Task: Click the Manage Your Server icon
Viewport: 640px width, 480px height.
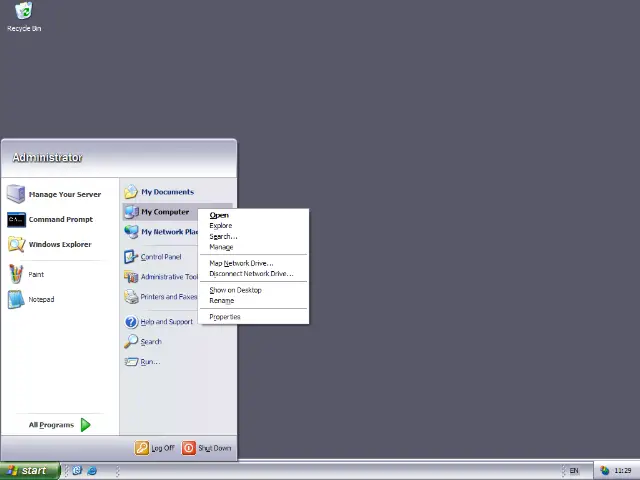Action: pos(16,194)
